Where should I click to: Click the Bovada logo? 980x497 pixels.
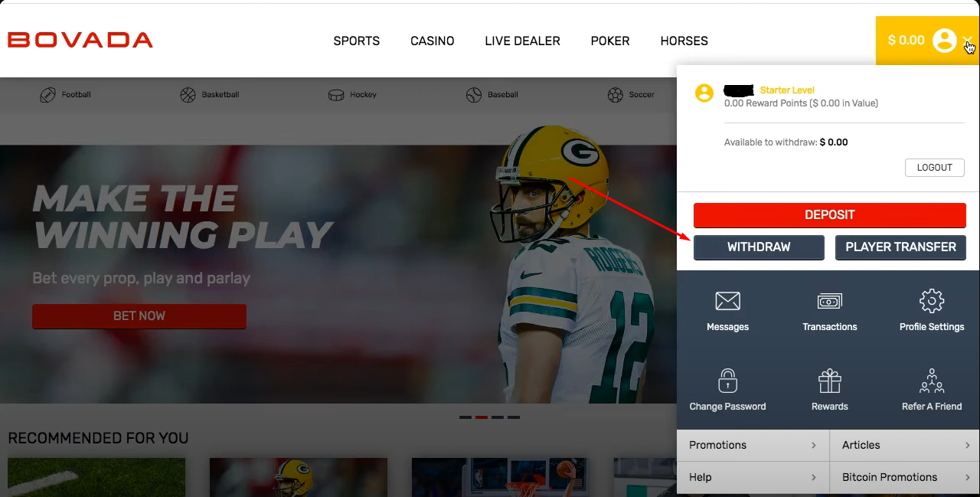click(x=80, y=41)
